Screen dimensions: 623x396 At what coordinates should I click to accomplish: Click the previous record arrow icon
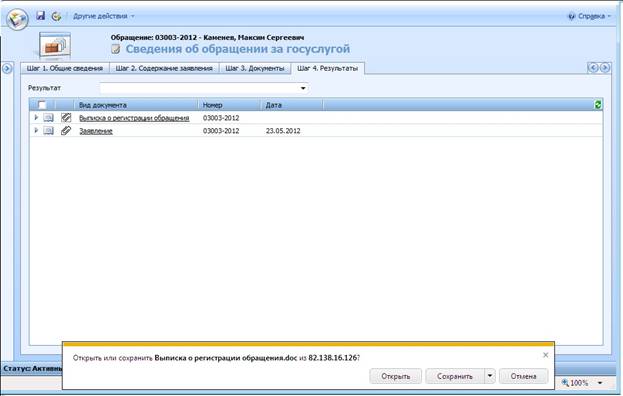coord(593,68)
